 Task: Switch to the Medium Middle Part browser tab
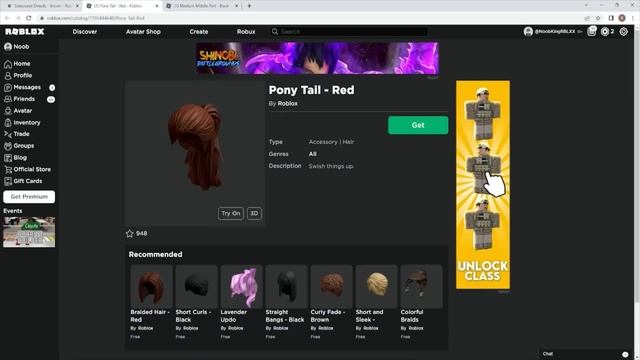(202, 6)
